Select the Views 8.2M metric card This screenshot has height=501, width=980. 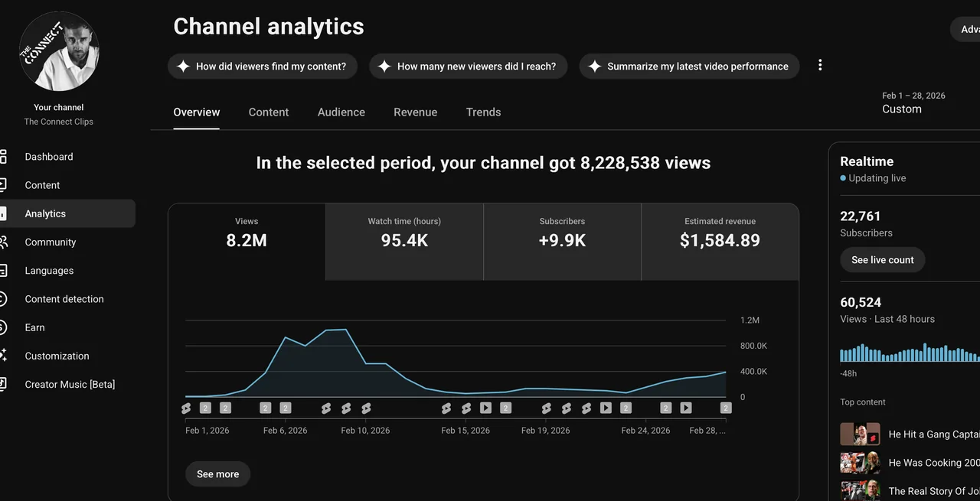point(247,242)
